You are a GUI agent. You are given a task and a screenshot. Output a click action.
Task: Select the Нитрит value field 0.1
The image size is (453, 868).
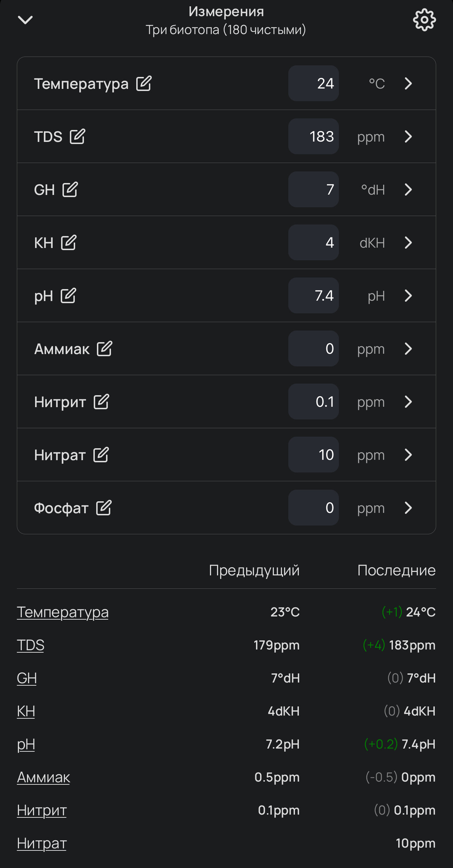pyautogui.click(x=313, y=402)
